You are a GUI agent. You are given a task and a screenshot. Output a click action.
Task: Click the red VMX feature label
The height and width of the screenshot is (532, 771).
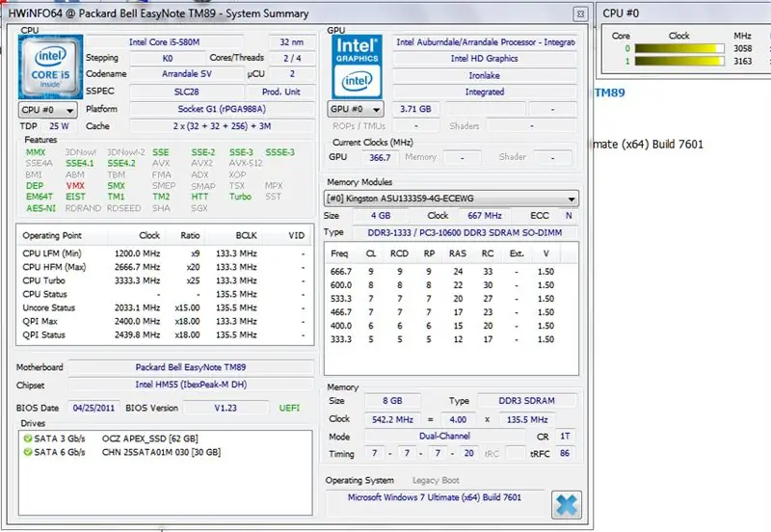tap(75, 186)
